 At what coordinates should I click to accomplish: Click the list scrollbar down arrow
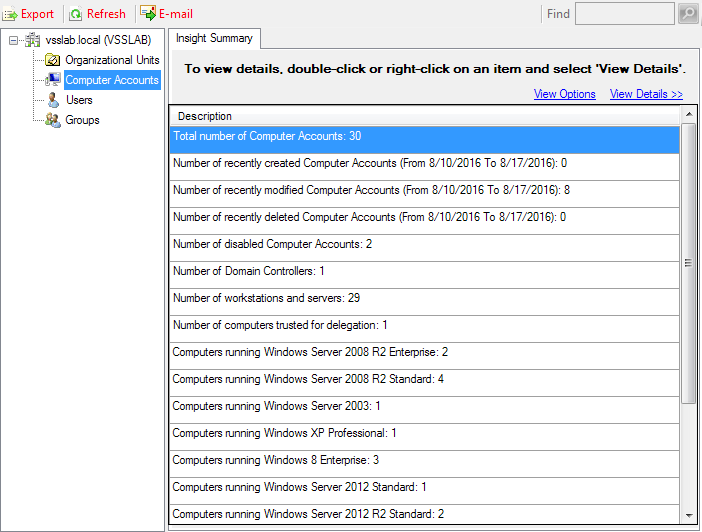[x=689, y=515]
